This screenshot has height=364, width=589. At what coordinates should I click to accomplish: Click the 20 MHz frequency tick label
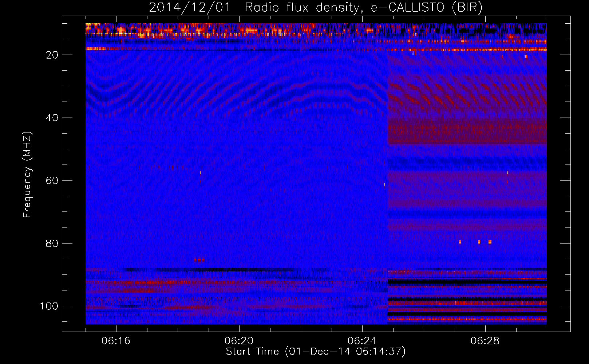tap(52, 55)
